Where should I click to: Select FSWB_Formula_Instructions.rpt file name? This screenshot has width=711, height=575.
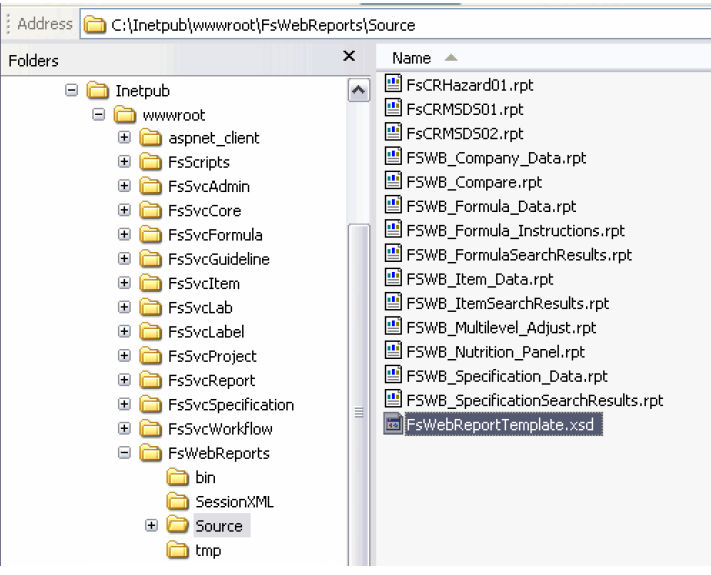[515, 231]
